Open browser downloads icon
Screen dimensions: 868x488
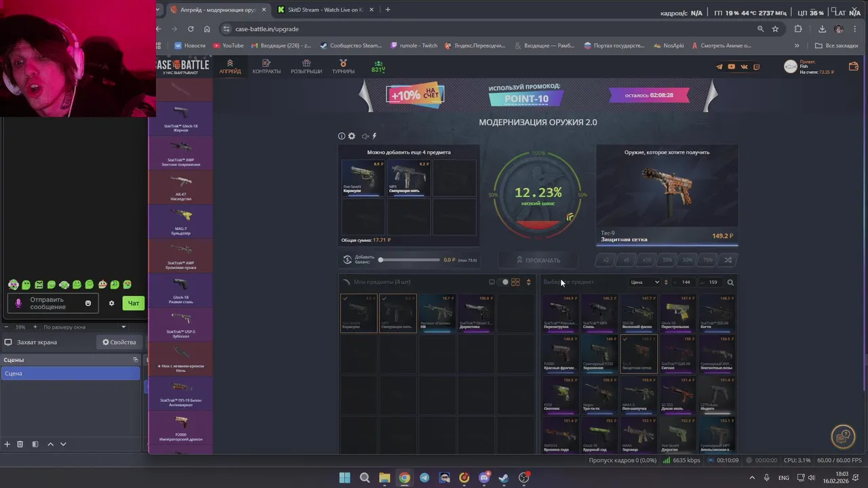coord(822,29)
